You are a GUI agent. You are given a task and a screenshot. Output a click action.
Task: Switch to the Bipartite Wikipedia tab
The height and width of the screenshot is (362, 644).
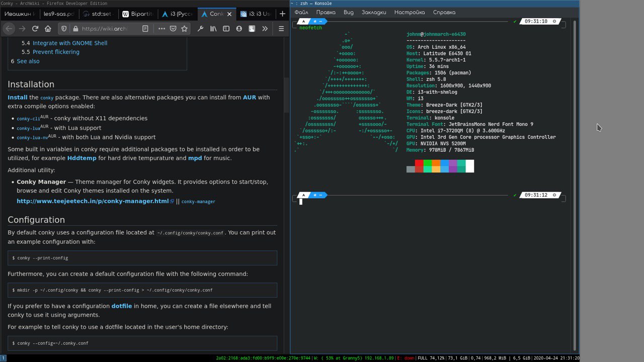click(x=137, y=14)
